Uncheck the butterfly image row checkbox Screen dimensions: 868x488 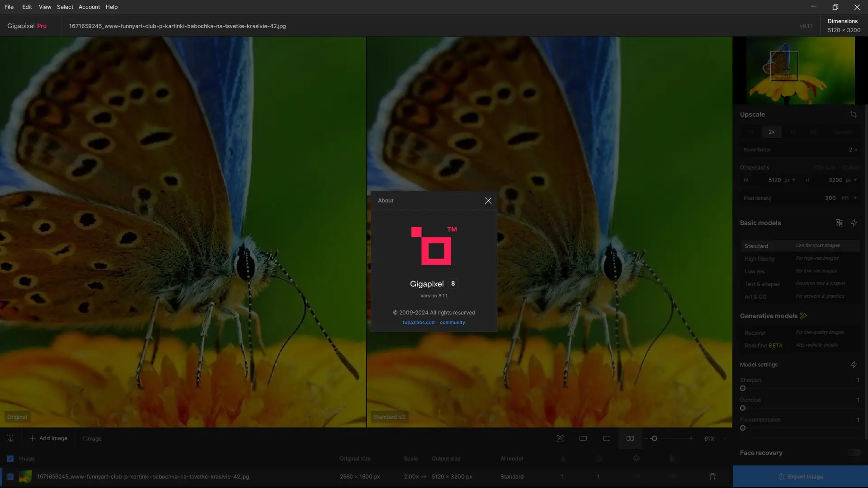[x=10, y=477]
